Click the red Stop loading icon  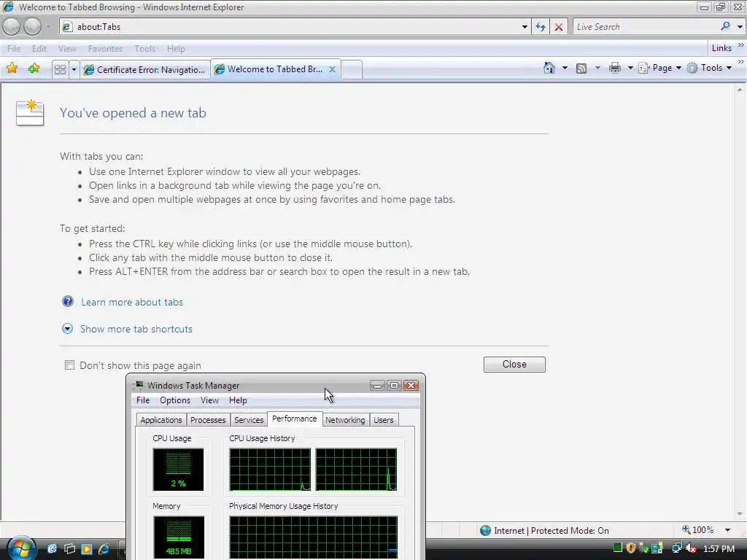(x=559, y=27)
